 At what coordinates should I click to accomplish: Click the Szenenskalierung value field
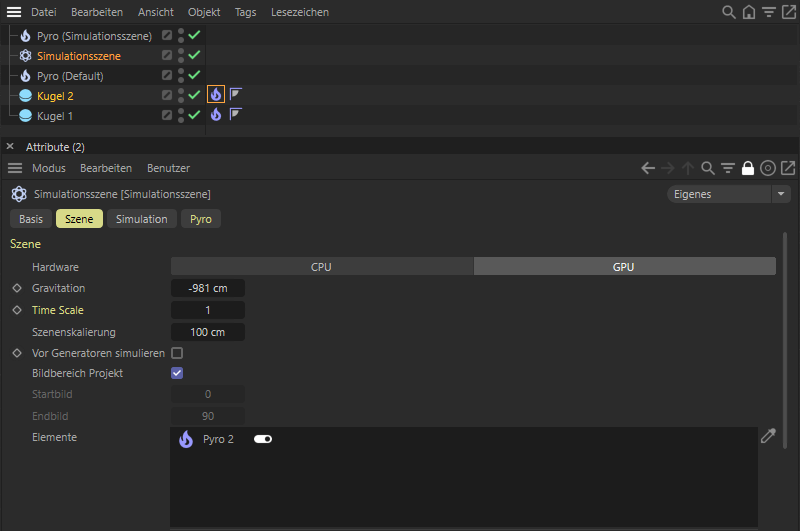(x=208, y=332)
